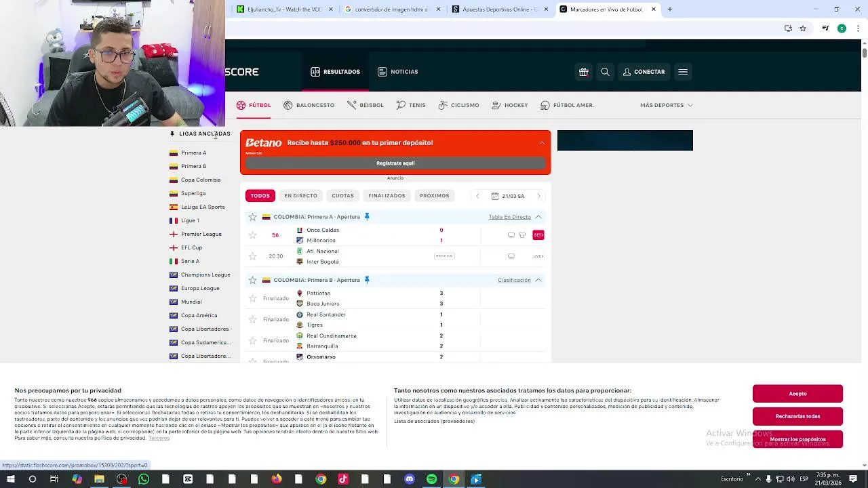868x488 pixels.
Task: Open the hamburger menu in site header
Action: tap(683, 72)
